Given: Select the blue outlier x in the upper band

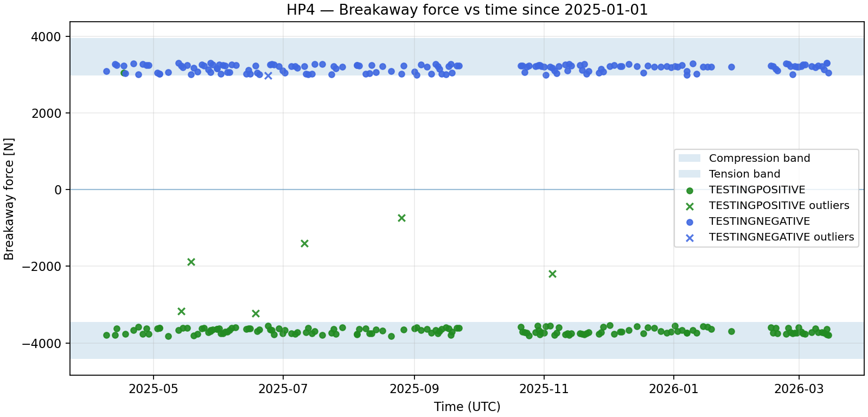Looking at the screenshot, I should pyautogui.click(x=268, y=75).
